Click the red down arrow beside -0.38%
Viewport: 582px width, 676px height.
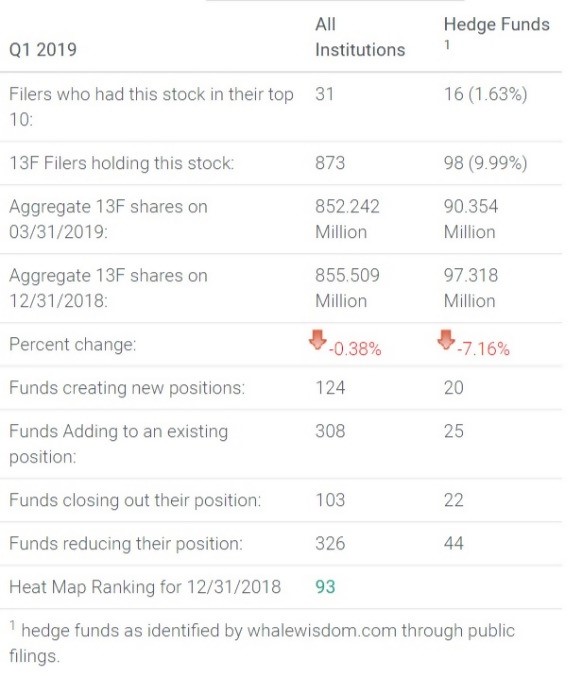317,340
